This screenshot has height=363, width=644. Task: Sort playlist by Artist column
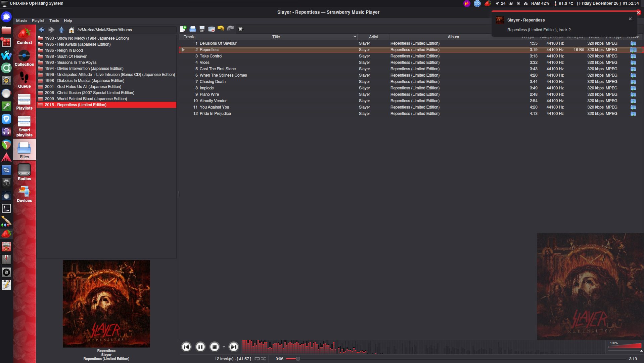pos(373,37)
